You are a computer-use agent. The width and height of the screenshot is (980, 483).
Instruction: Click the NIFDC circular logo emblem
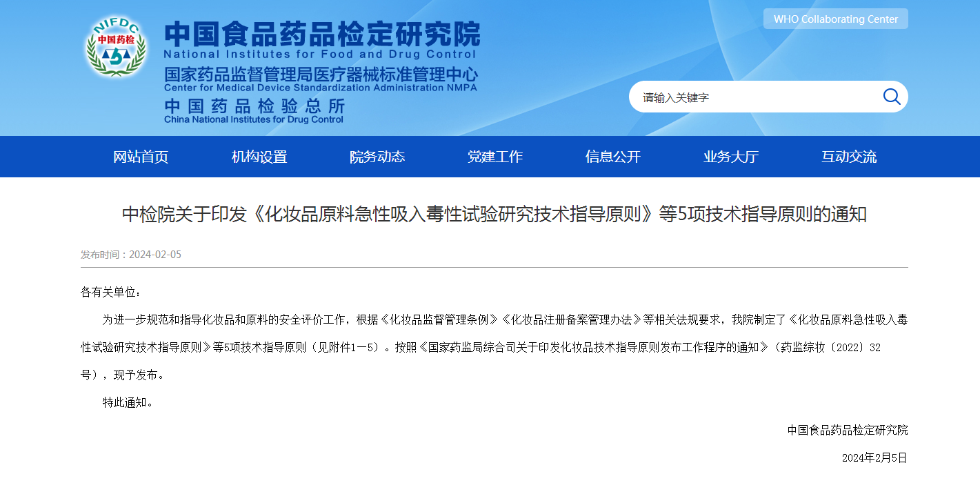(115, 47)
